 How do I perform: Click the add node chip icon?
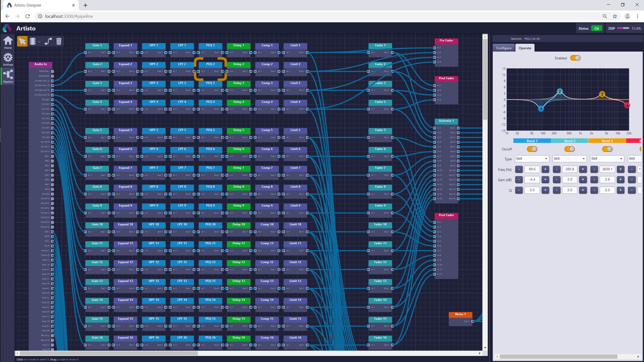coord(33,41)
